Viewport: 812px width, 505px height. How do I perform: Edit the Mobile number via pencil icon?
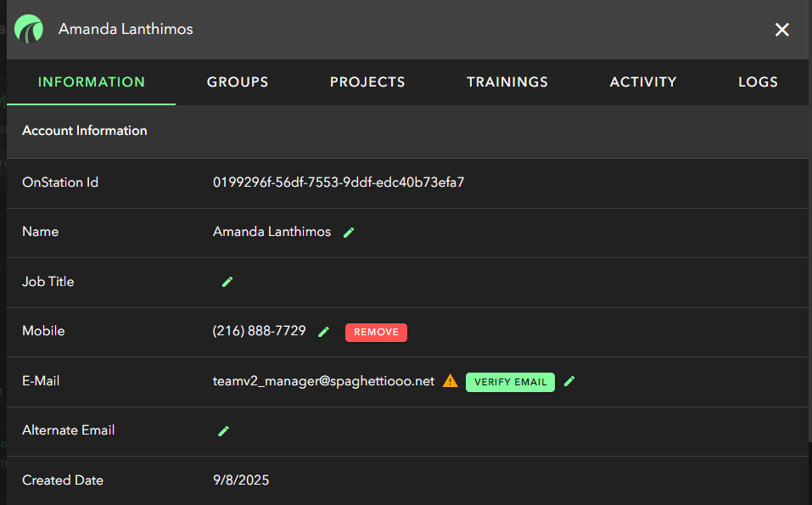[x=323, y=332]
